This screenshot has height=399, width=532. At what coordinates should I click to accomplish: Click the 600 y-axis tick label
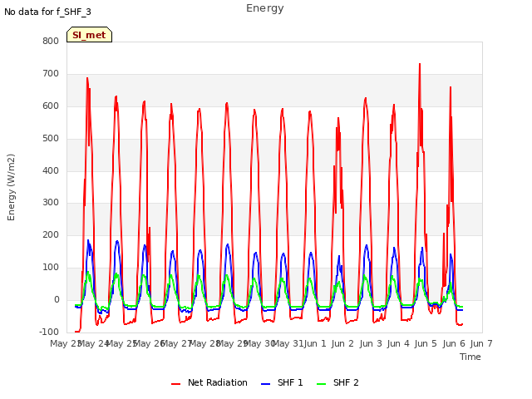coord(51,106)
